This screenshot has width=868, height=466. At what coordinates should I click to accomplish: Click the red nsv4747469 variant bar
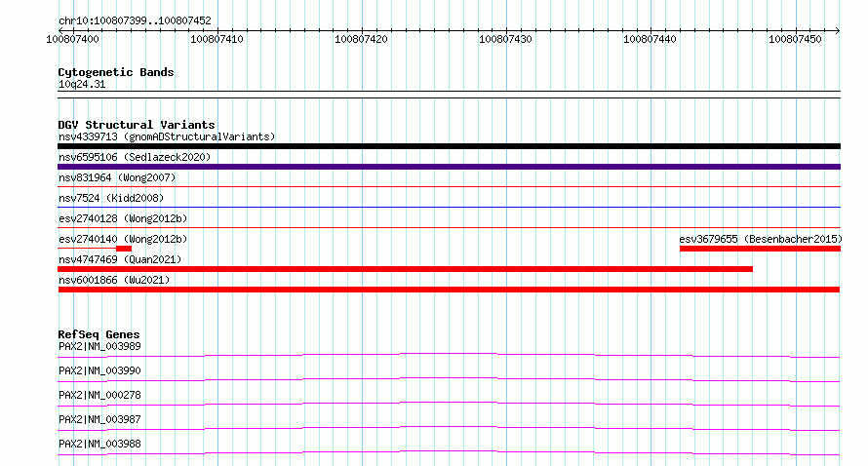click(405, 269)
